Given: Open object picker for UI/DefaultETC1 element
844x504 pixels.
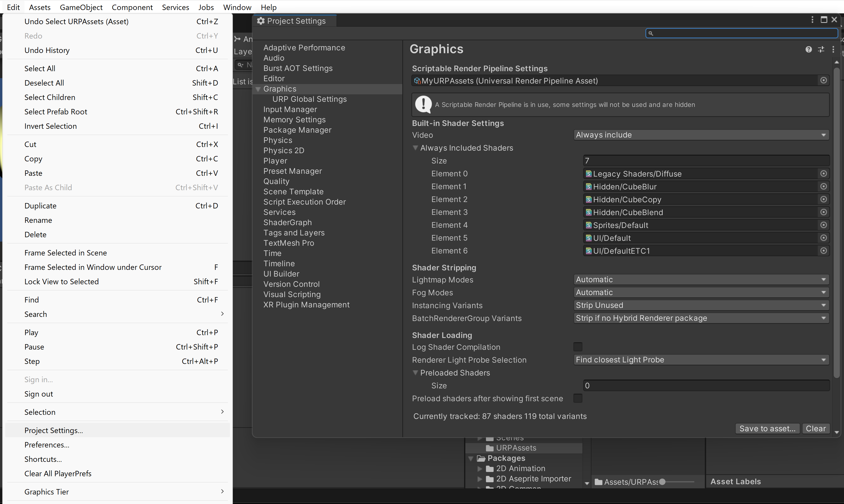Looking at the screenshot, I should point(823,251).
